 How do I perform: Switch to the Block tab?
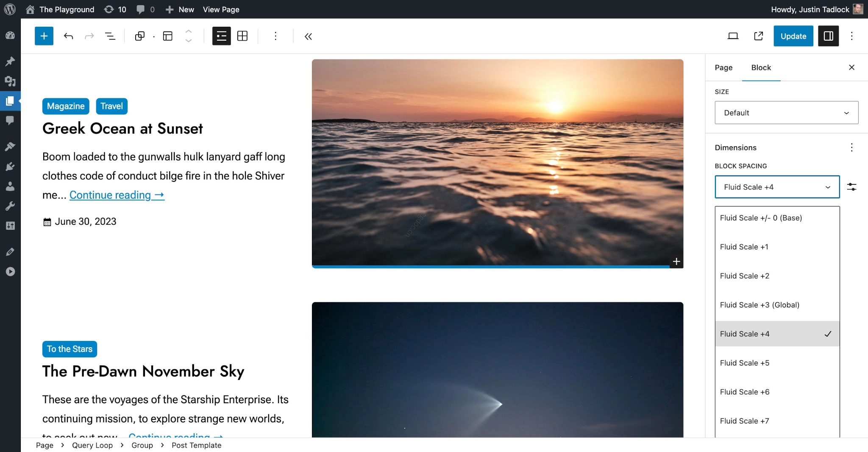point(761,67)
